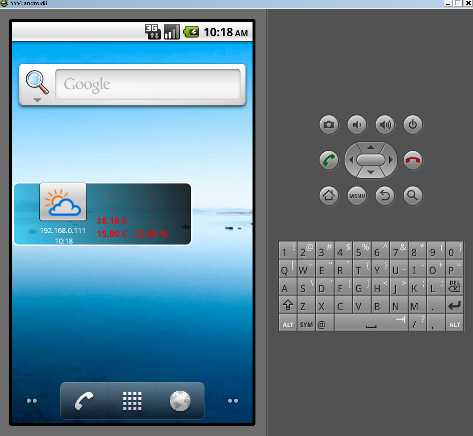
Task: Click the emulator Back button
Action: point(385,195)
